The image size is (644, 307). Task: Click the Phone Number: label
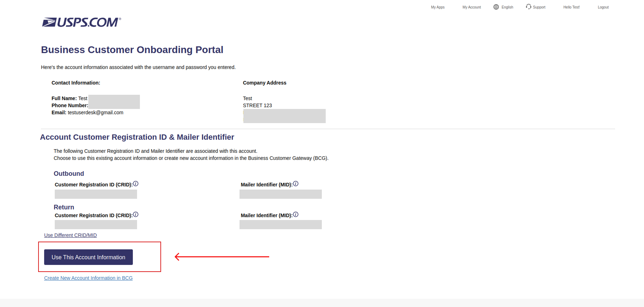click(x=70, y=105)
